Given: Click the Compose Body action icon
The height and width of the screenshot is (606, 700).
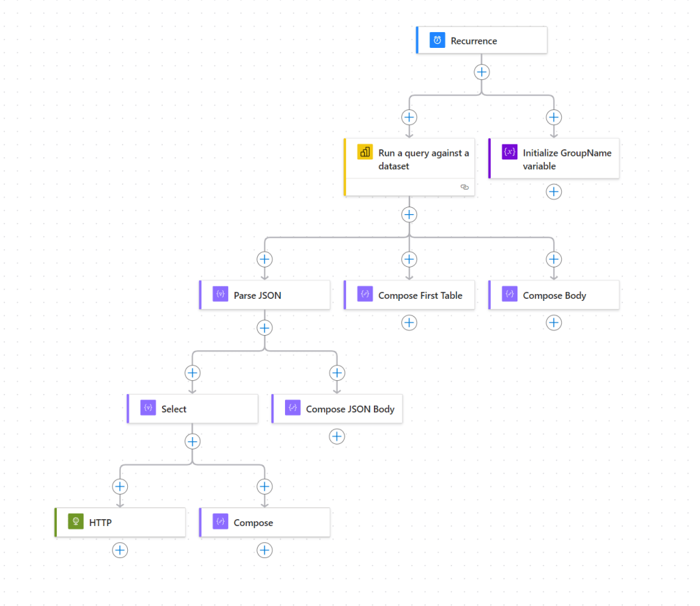Looking at the screenshot, I should pyautogui.click(x=509, y=294).
